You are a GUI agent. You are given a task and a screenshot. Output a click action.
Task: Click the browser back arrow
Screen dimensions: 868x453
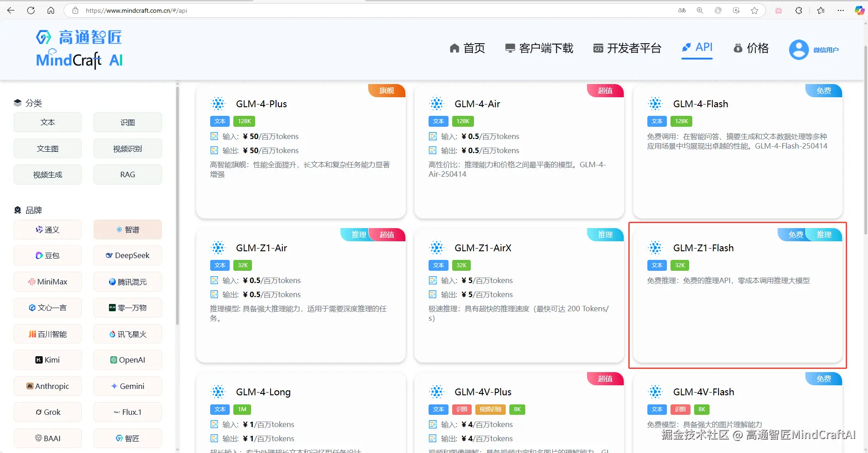[11, 10]
